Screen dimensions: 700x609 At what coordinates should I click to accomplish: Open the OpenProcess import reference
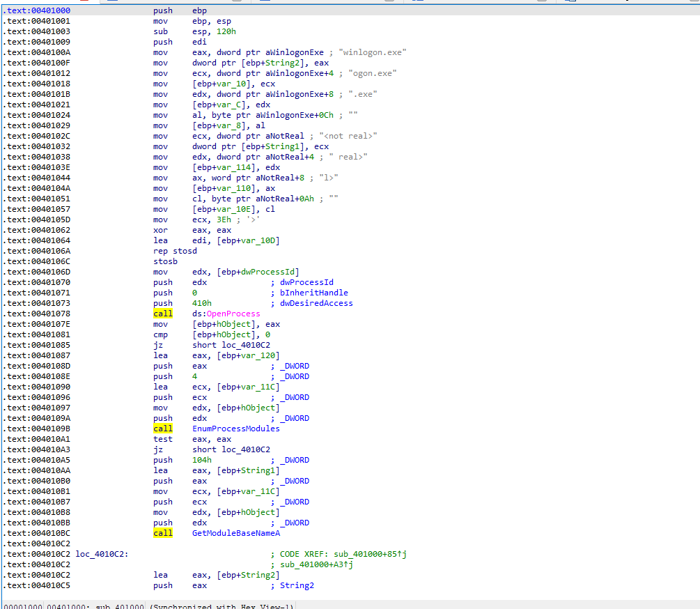[233, 314]
